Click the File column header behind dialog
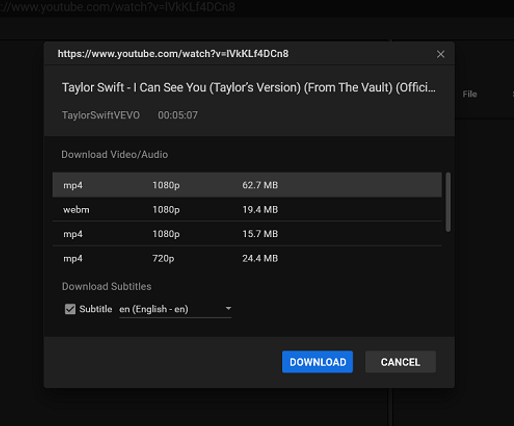The height and width of the screenshot is (426, 514). (x=470, y=94)
